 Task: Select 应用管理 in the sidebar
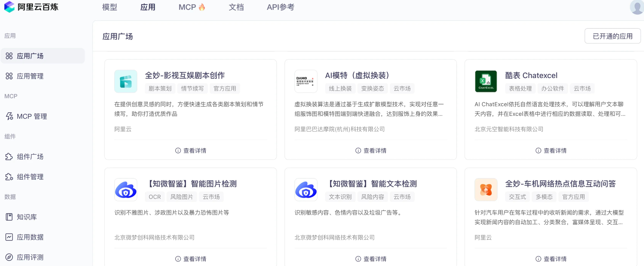pyautogui.click(x=43, y=76)
